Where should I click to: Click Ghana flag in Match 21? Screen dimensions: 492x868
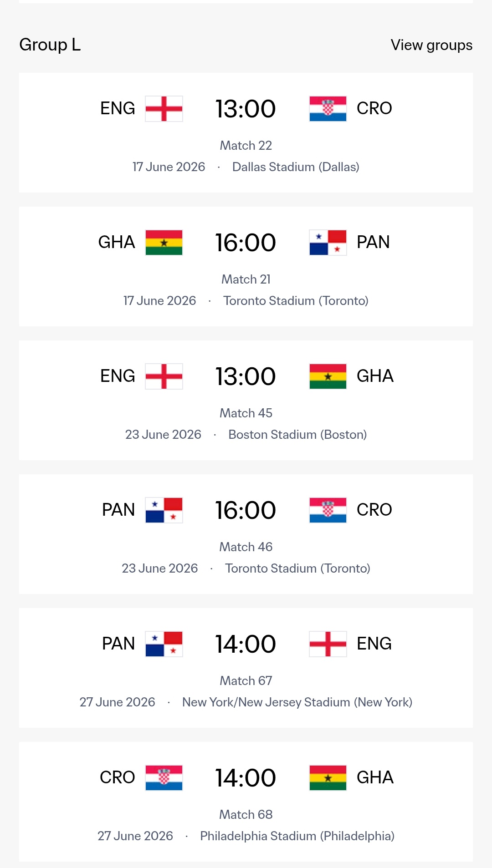click(164, 243)
